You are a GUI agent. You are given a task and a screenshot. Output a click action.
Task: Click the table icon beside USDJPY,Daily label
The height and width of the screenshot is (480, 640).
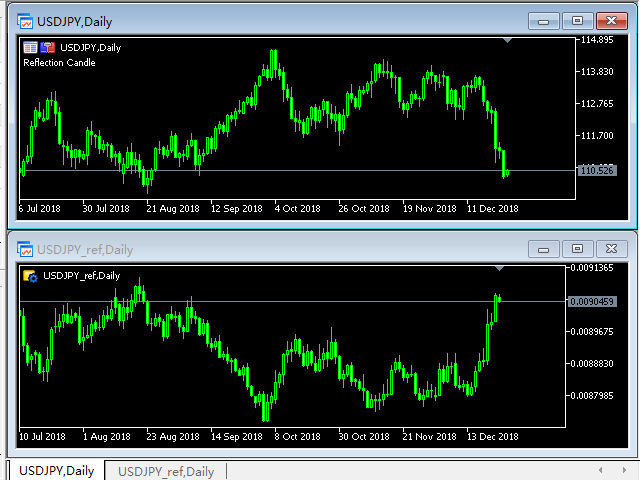[x=30, y=47]
